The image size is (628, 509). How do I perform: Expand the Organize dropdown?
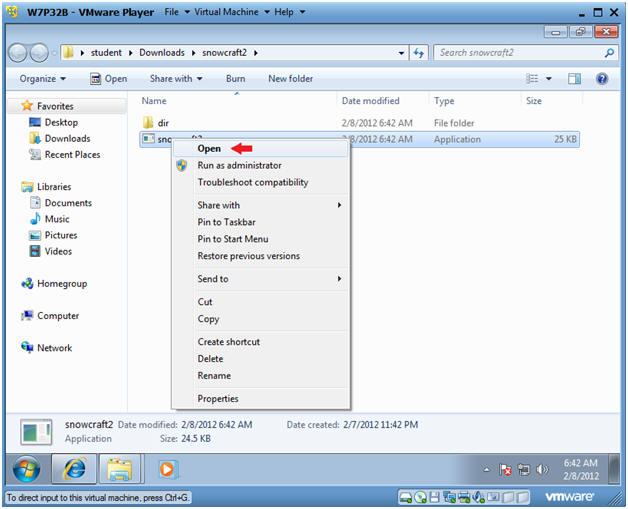coord(42,78)
